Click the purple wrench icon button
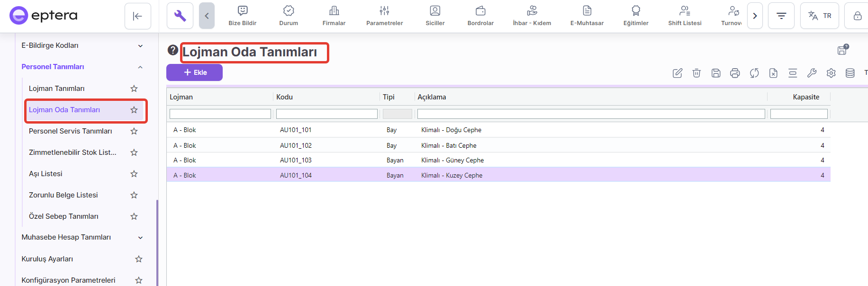Viewport: 868px width, 286px height. click(180, 16)
